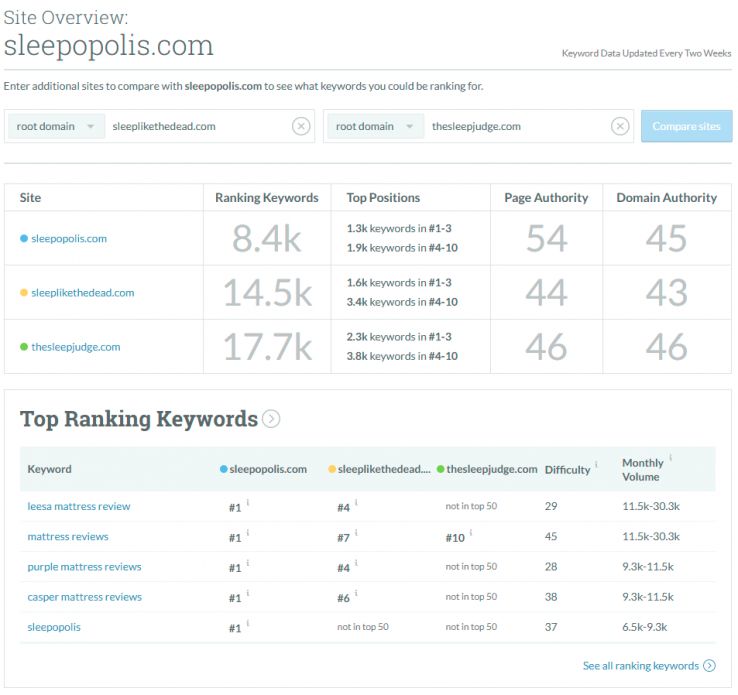Viewport: 738px width, 695px height.
Task: Click info icon beside #1 rank for sleepopolis keyword
Action: pyautogui.click(x=248, y=624)
